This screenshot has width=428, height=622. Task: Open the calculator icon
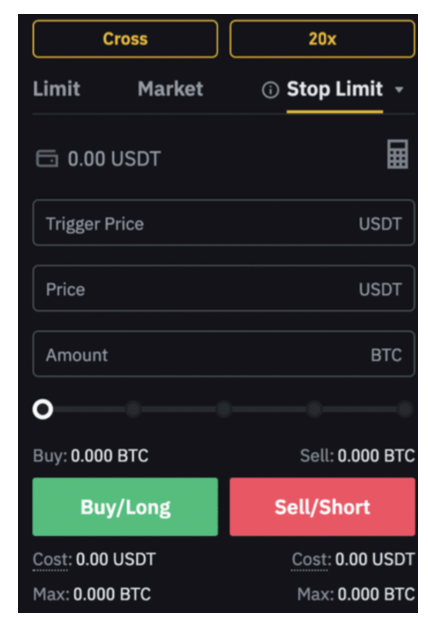click(x=397, y=154)
